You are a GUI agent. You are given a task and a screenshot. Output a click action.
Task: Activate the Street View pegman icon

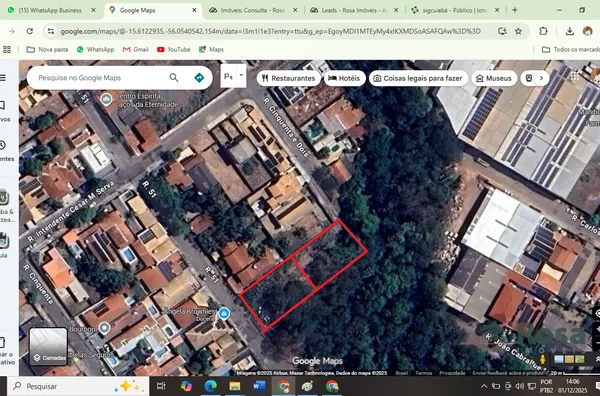(542, 359)
